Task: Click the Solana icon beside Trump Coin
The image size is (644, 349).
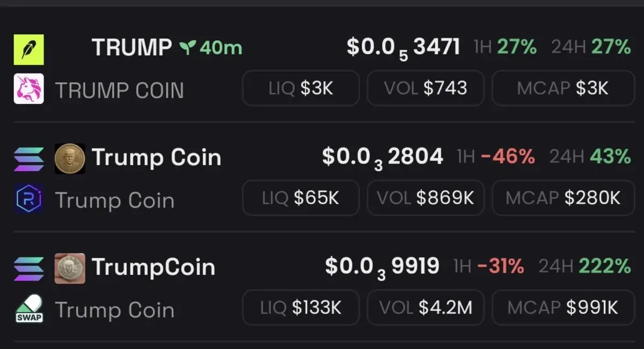Action: coord(28,159)
